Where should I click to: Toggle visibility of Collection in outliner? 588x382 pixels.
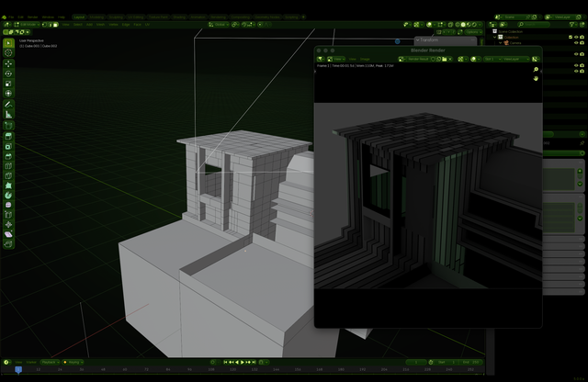tap(576, 37)
